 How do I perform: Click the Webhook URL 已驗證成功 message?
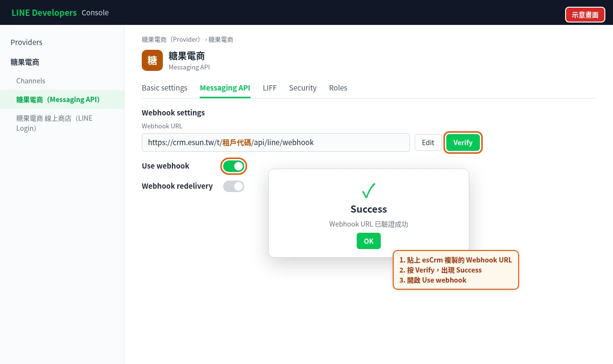(x=369, y=224)
